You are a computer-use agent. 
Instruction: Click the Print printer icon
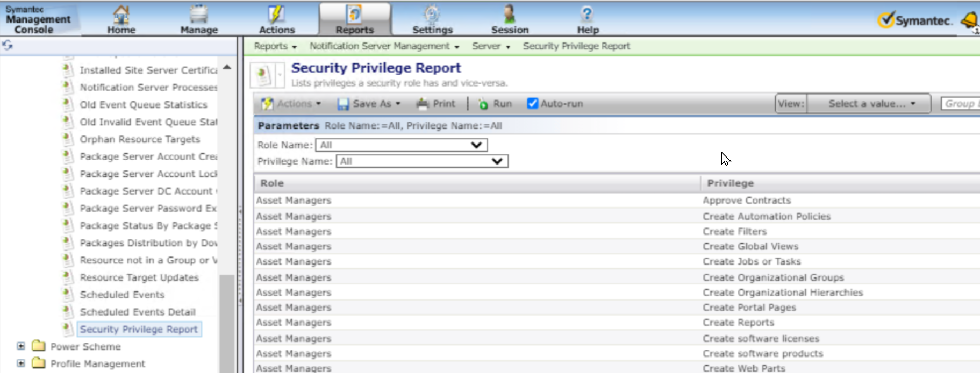423,103
